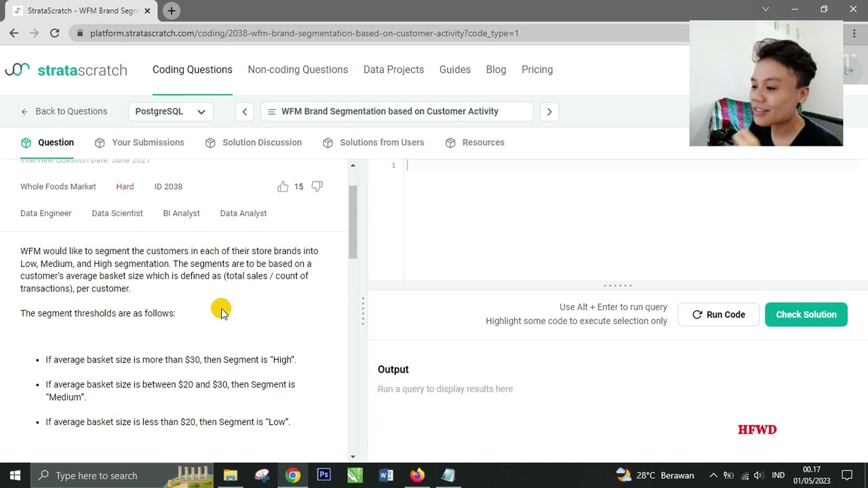Click the site info icon in address bar
This screenshot has width=868, height=488.
coord(80,33)
